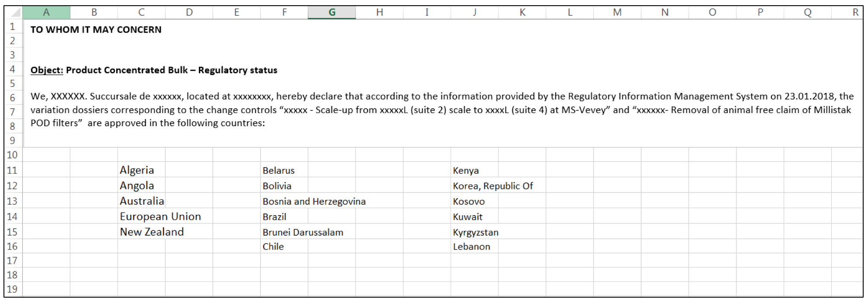
Task: Click row 16 header
Action: pyautogui.click(x=13, y=247)
